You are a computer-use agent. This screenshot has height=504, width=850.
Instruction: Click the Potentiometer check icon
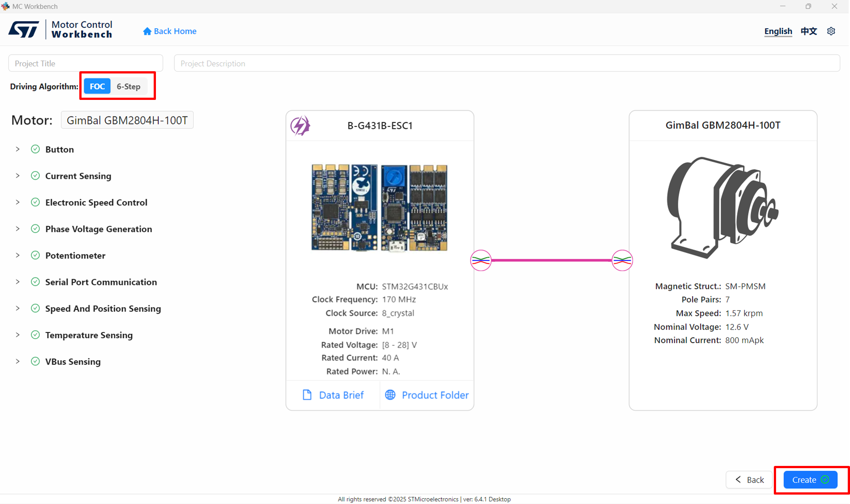click(x=35, y=255)
